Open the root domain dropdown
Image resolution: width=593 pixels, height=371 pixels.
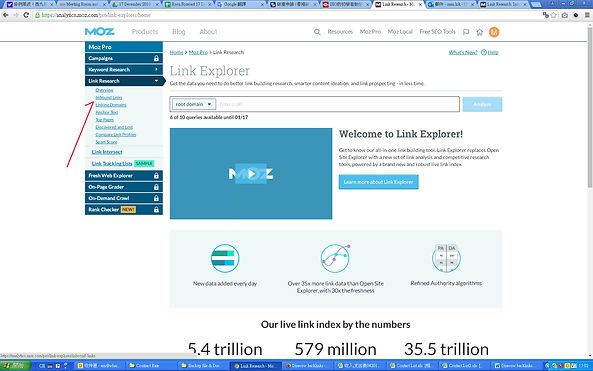(x=194, y=104)
